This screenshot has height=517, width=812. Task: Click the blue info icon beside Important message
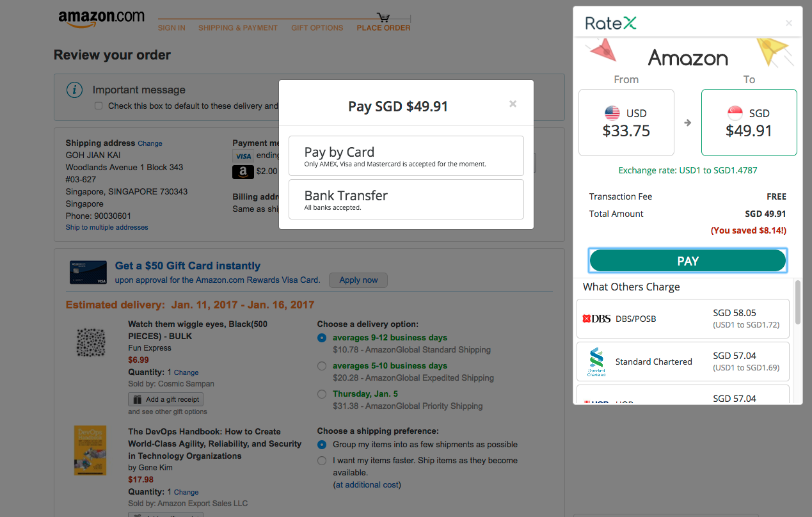[75, 90]
